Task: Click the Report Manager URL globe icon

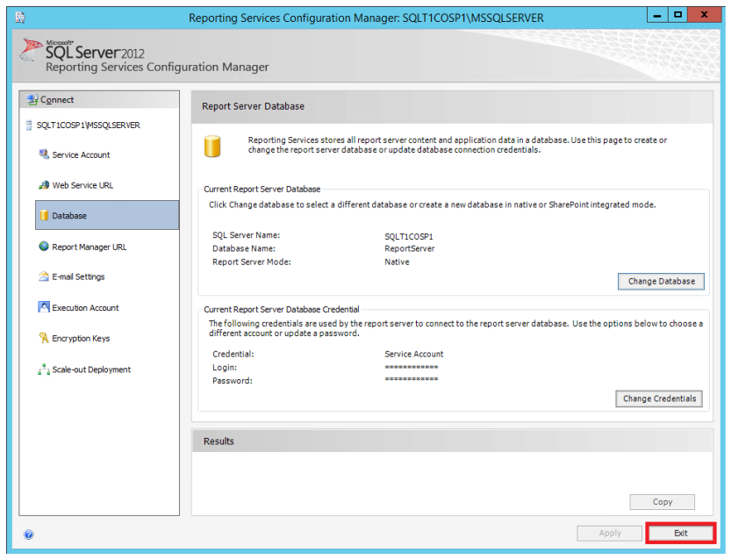Action: click(44, 246)
